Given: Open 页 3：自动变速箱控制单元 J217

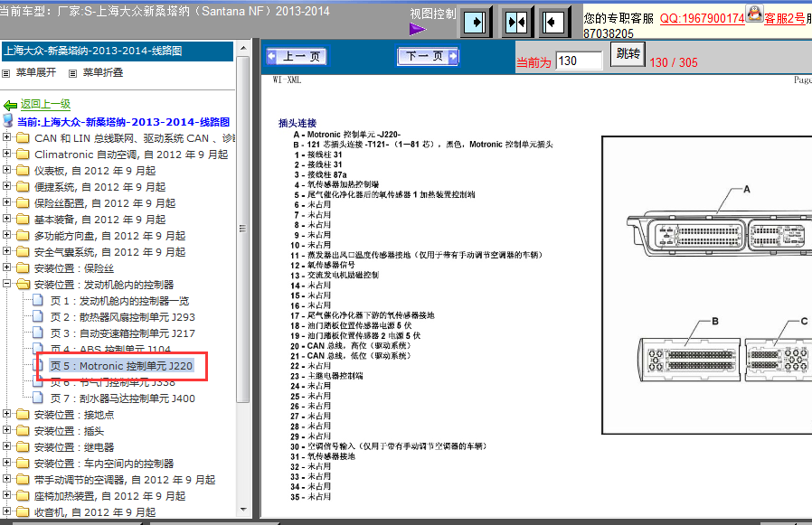Looking at the screenshot, I should pos(123,333).
